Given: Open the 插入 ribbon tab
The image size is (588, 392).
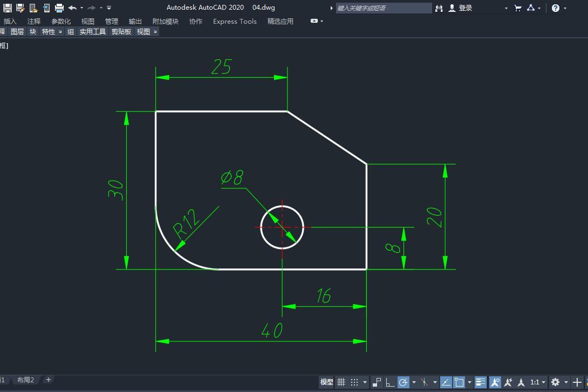Looking at the screenshot, I should click(10, 22).
